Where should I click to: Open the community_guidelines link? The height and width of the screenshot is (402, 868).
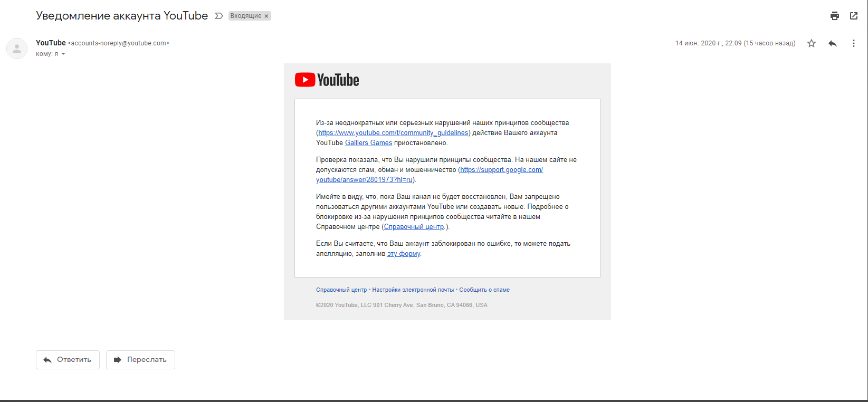pyautogui.click(x=393, y=133)
